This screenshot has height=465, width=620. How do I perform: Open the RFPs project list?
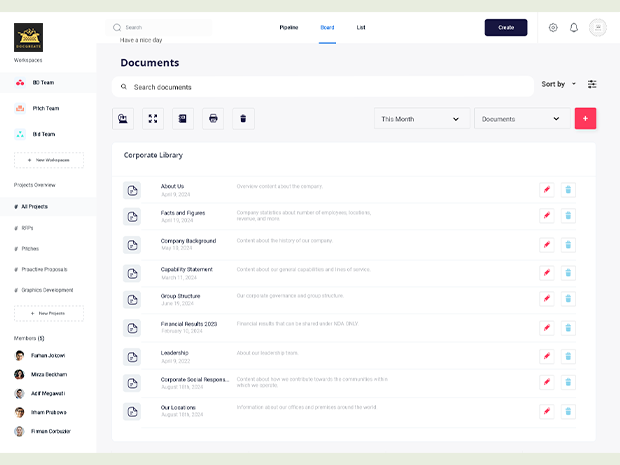[24, 228]
